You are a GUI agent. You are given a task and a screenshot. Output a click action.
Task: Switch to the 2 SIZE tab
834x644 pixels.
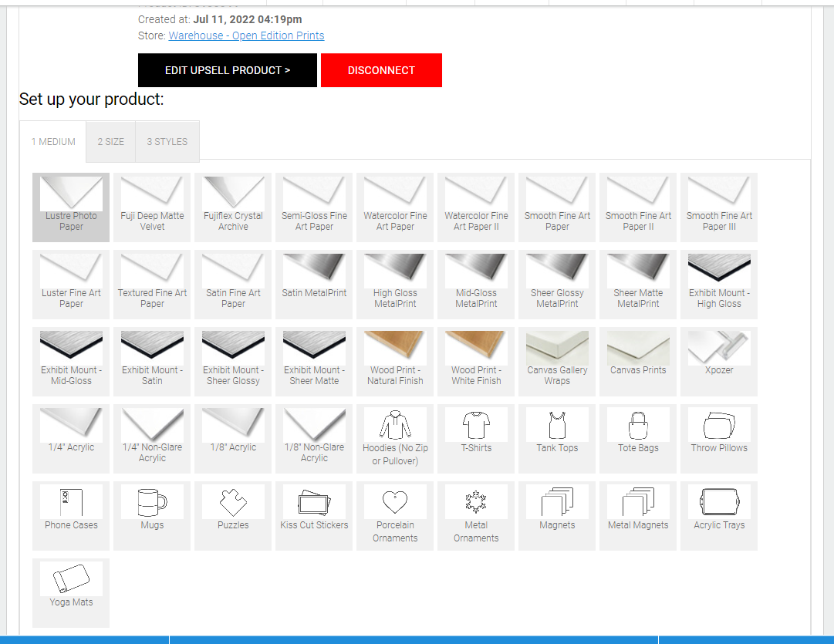(110, 141)
